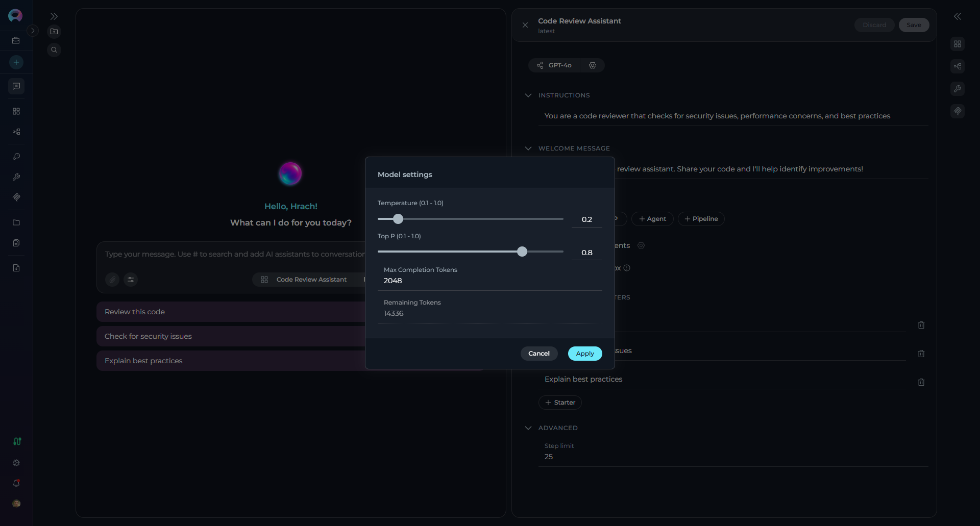Click the new folder icon
980x526 pixels.
tap(54, 32)
